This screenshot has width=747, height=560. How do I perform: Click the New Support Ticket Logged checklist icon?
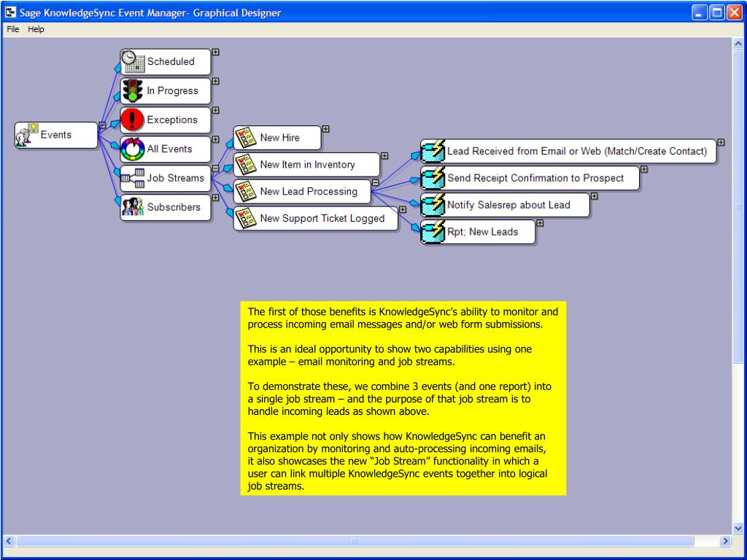coord(246,218)
